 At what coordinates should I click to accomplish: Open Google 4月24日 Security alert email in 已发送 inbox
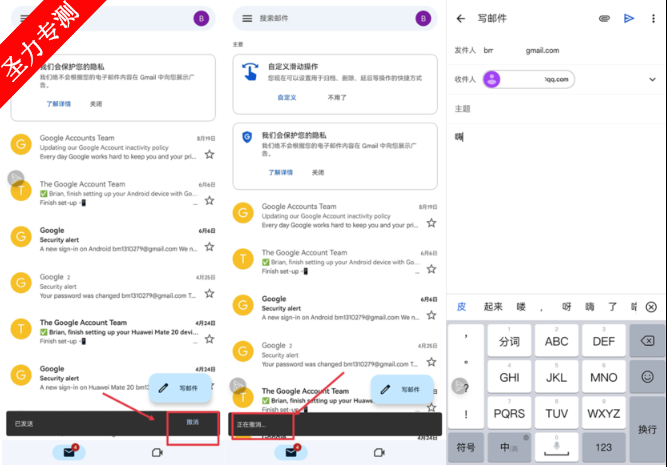click(x=113, y=378)
